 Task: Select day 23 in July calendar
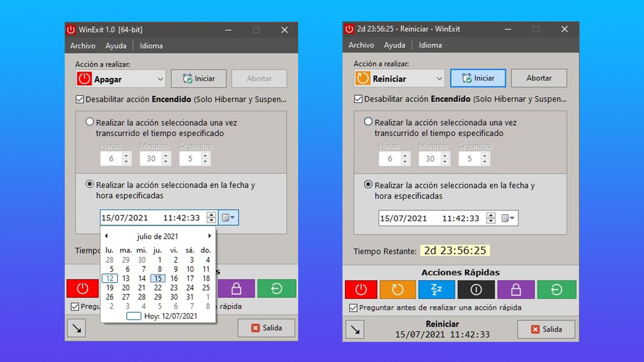click(x=174, y=288)
